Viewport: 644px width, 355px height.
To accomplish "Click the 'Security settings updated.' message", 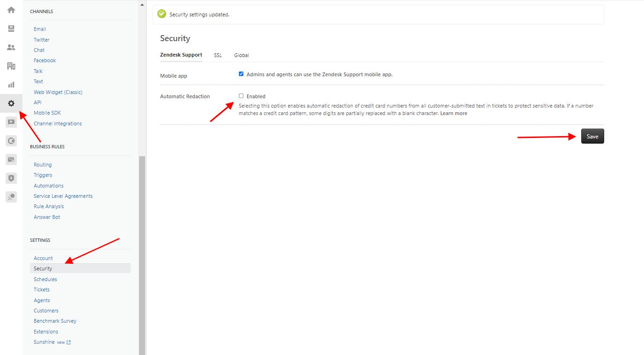I will [200, 14].
